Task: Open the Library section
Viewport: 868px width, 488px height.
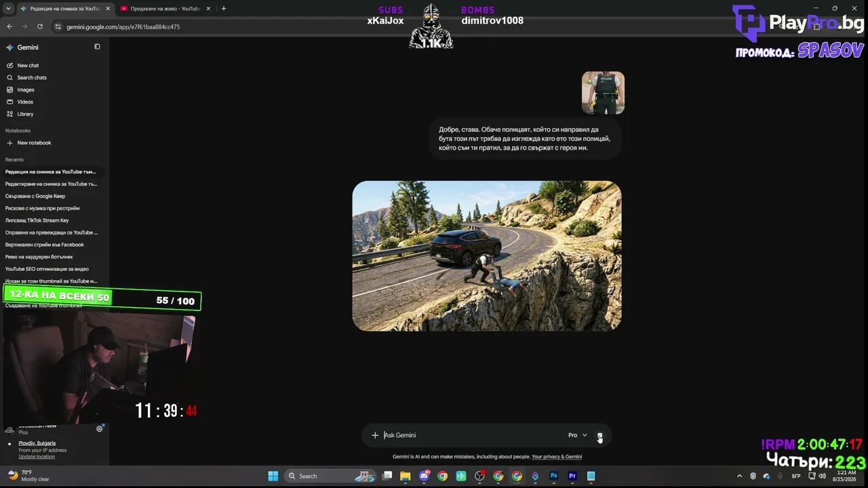Action: 25,115
